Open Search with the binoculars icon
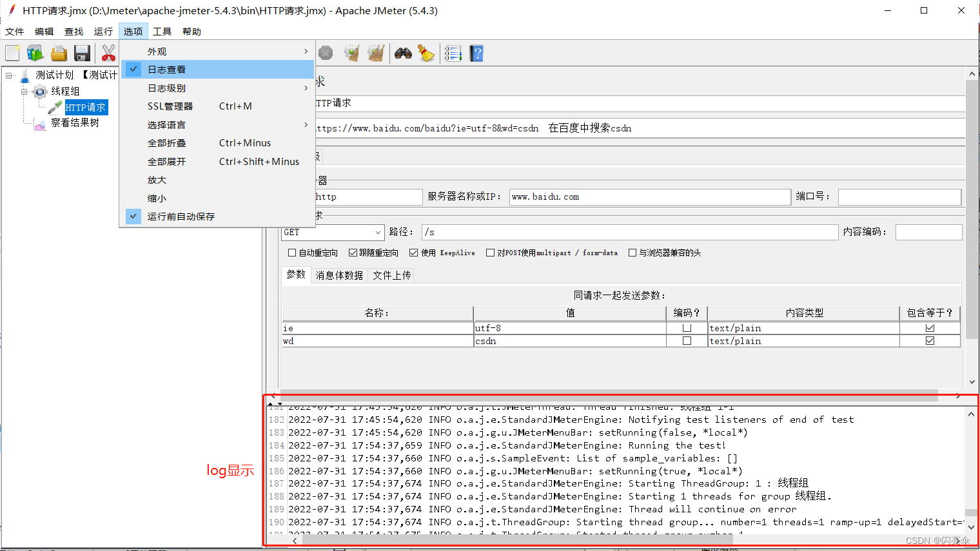Screen dimensions: 980x551 404,53
